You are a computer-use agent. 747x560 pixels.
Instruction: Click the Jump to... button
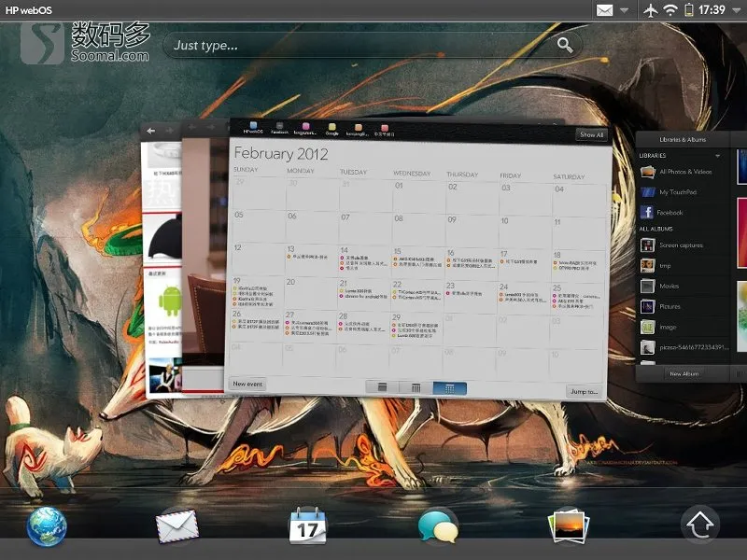(x=585, y=391)
